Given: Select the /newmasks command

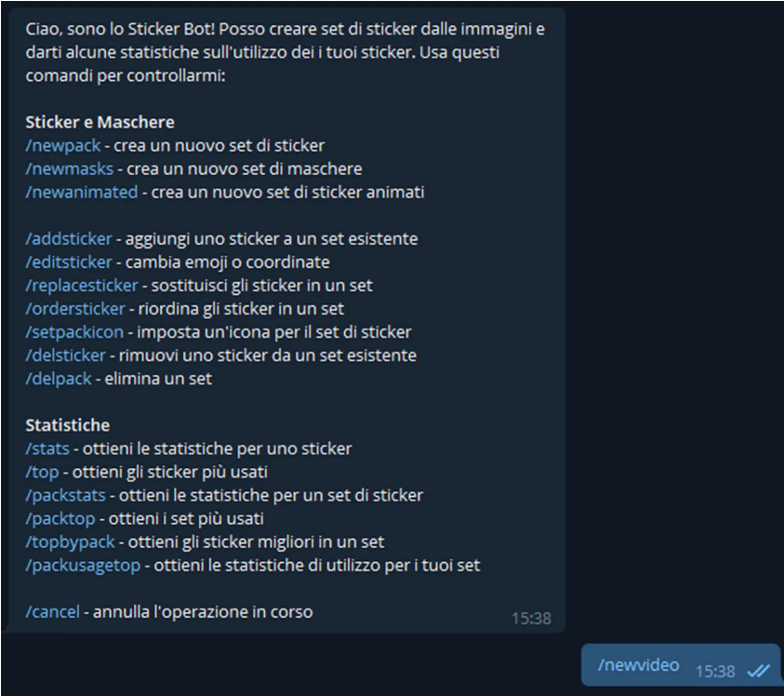Looking at the screenshot, I should point(70,169).
